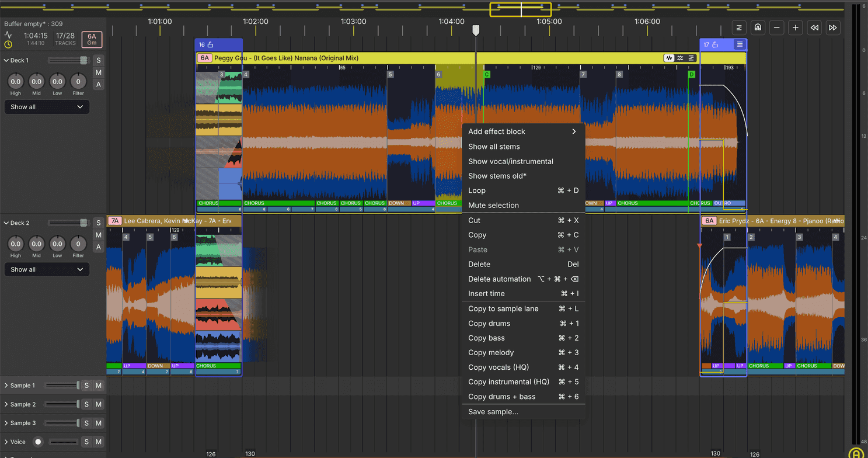Toggle the magnet snap icon

coord(758,27)
